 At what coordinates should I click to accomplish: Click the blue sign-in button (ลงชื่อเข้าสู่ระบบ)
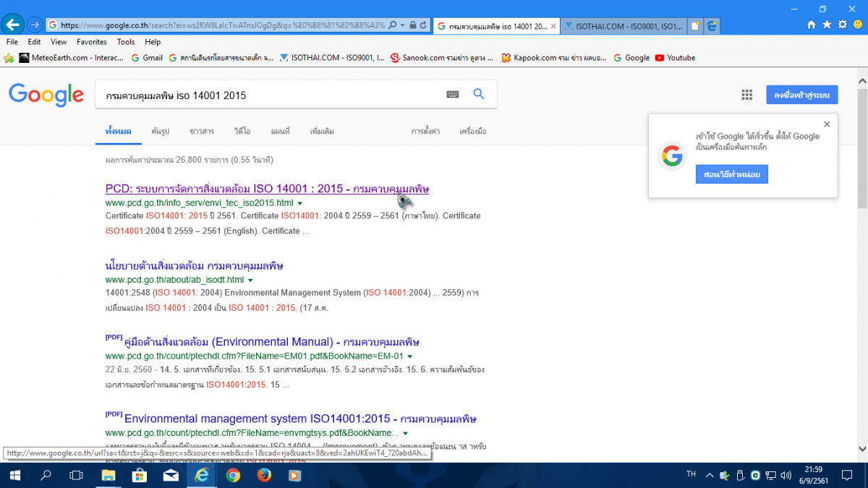point(802,95)
